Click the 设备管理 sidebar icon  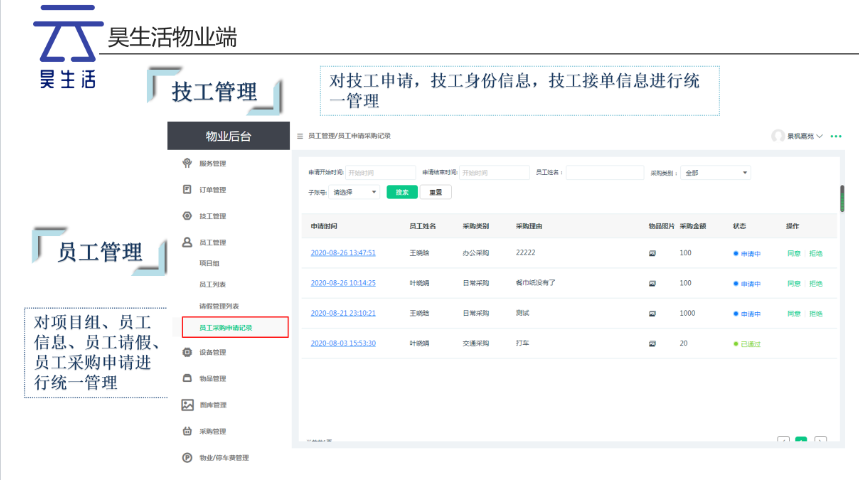[x=187, y=352]
